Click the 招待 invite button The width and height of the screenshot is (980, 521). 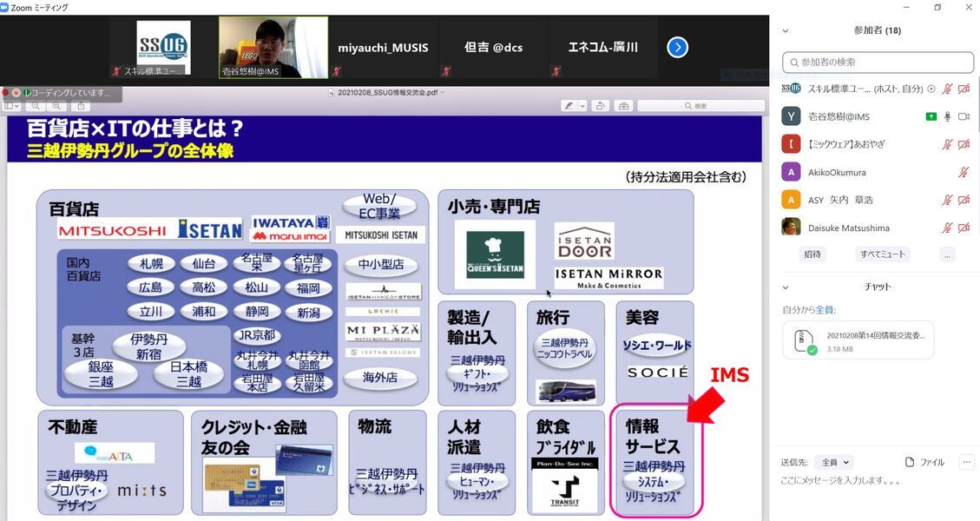[812, 254]
